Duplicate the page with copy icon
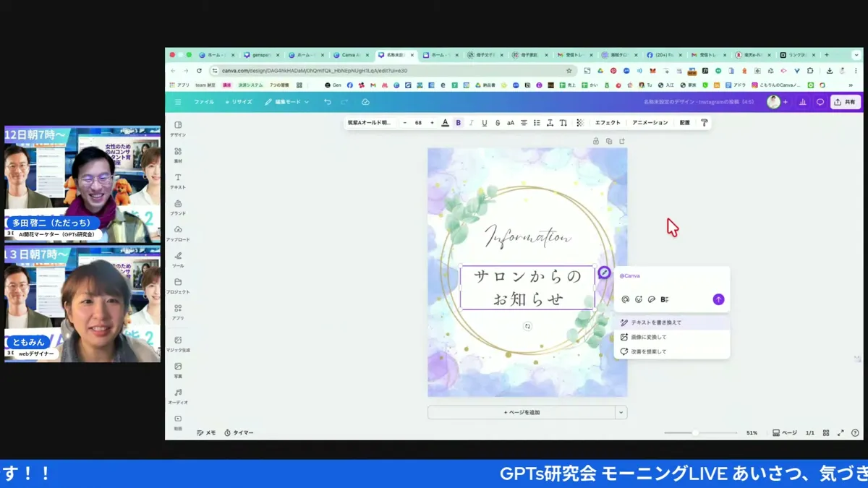Screen dimensions: 868x488 (x=609, y=141)
